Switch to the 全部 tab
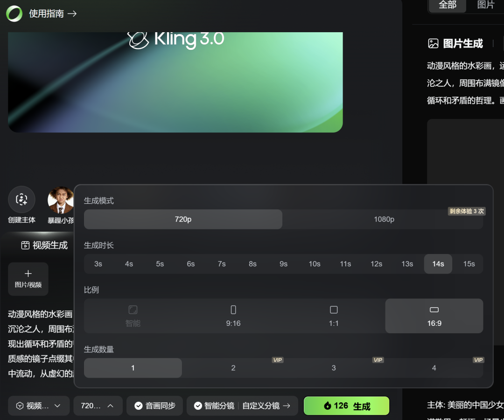This screenshot has height=420, width=504. (x=448, y=5)
